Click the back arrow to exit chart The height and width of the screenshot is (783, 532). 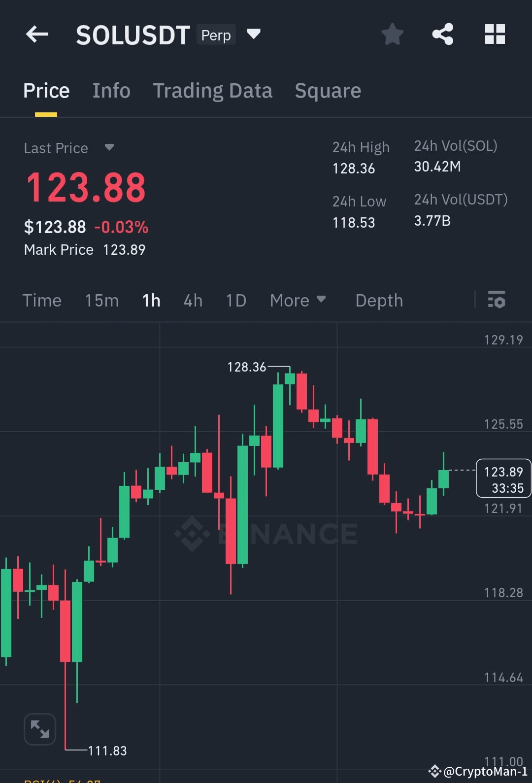(x=36, y=34)
